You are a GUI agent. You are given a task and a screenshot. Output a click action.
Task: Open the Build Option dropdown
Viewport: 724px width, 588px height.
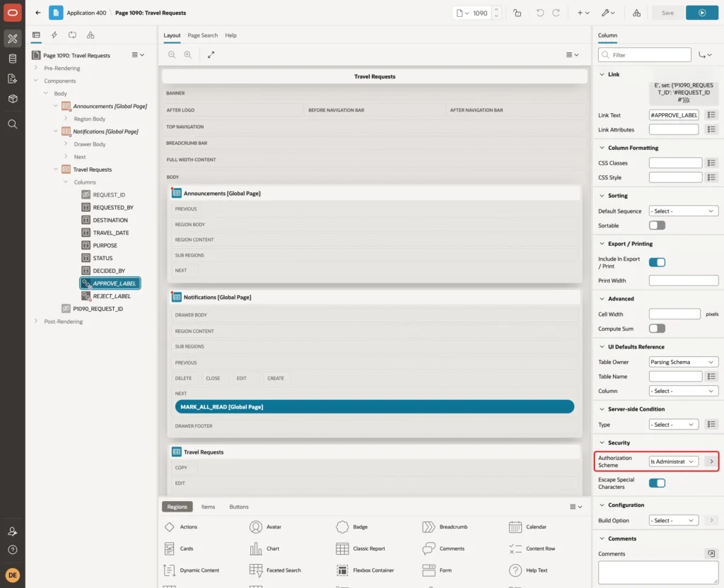673,521
